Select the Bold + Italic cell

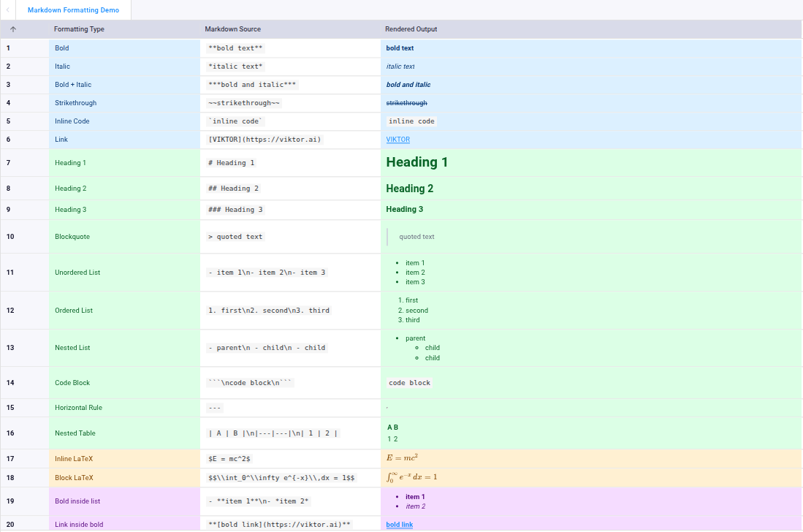coord(124,85)
